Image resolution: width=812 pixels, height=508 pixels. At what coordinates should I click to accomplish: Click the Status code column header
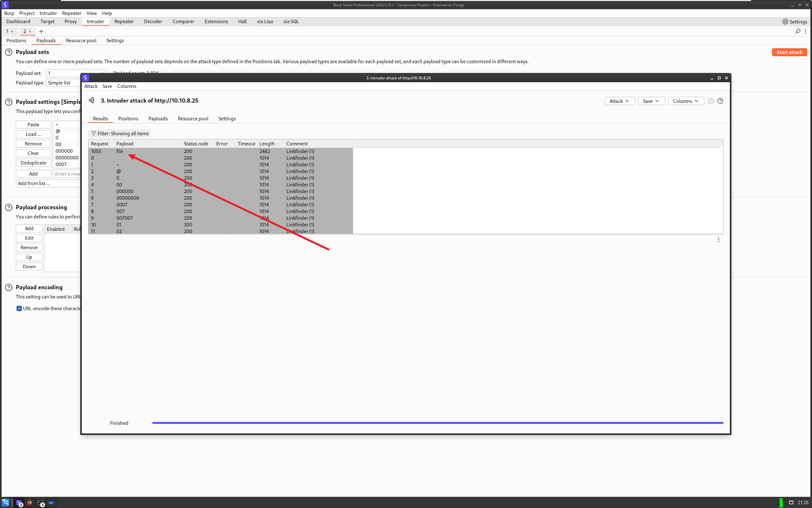point(199,144)
